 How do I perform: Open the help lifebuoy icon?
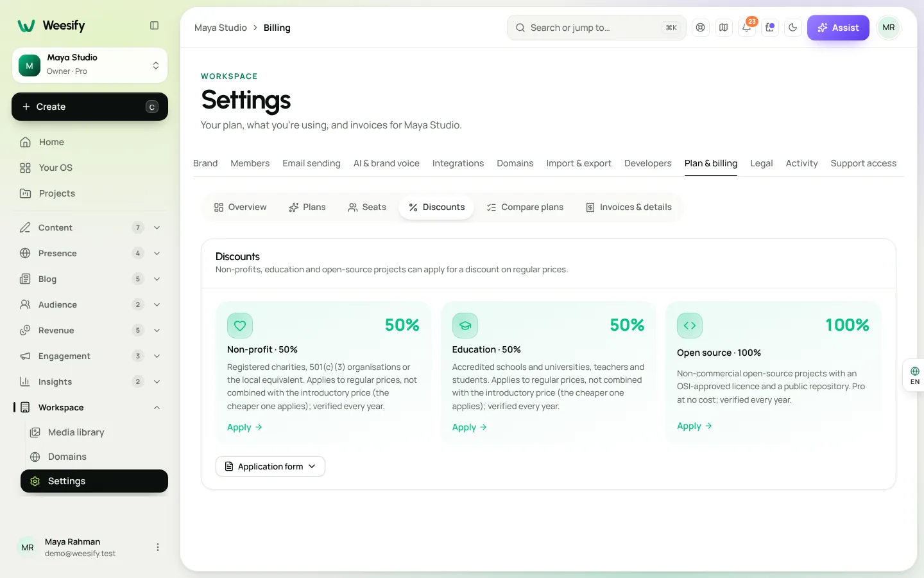pyautogui.click(x=701, y=28)
